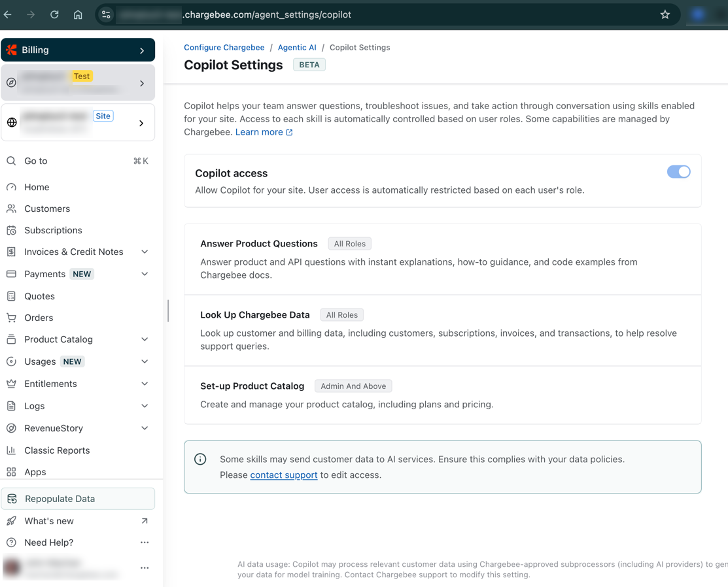728x587 pixels.
Task: Click the browser forward arrow
Action: click(x=31, y=14)
